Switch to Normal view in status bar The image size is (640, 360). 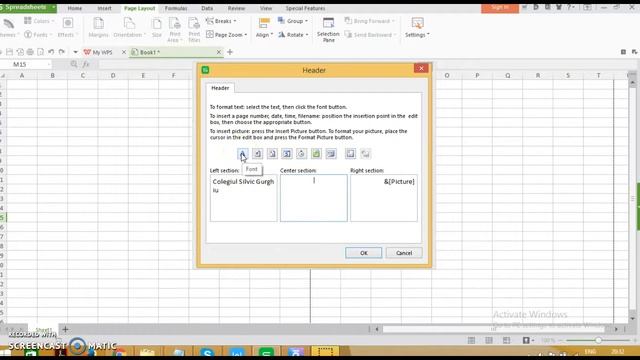point(471,340)
